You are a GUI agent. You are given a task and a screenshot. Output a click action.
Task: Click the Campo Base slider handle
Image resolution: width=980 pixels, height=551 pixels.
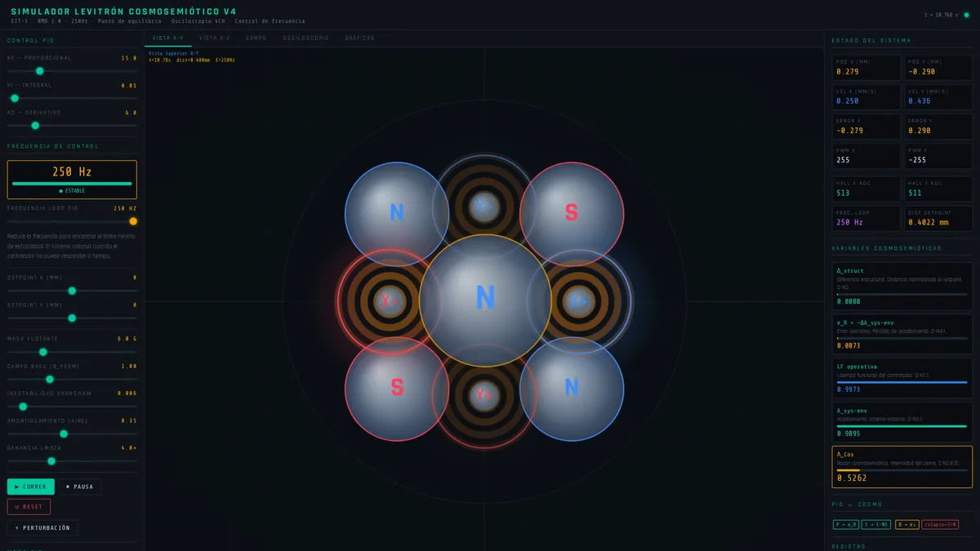point(50,379)
